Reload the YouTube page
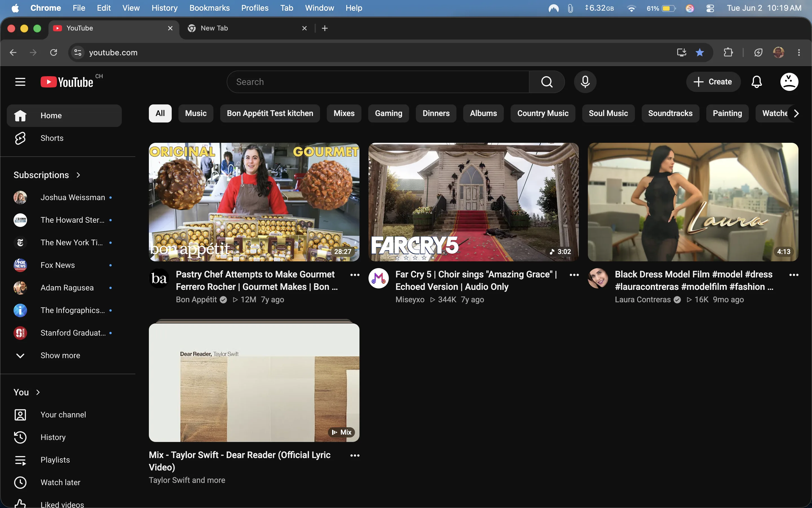The height and width of the screenshot is (508, 812). [x=54, y=52]
